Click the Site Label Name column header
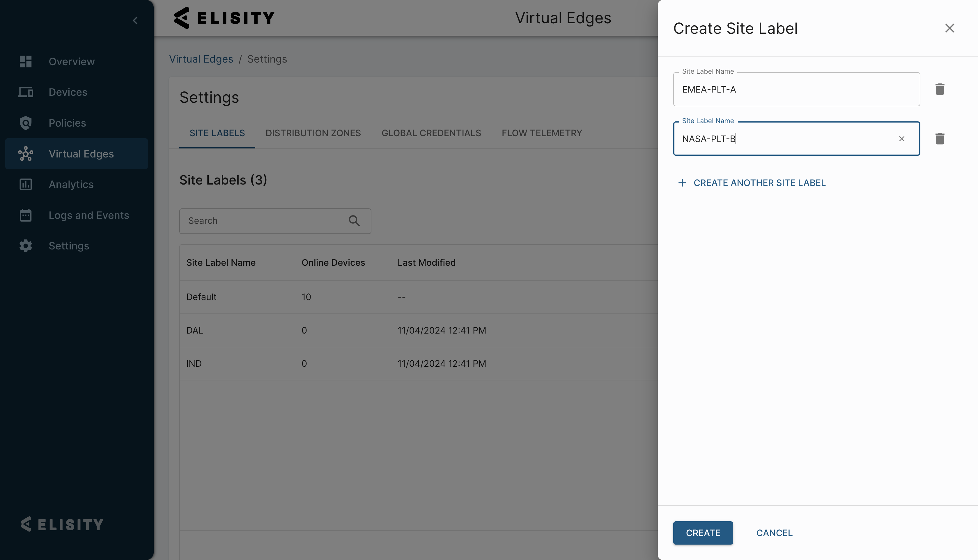The height and width of the screenshot is (560, 978). (x=221, y=262)
